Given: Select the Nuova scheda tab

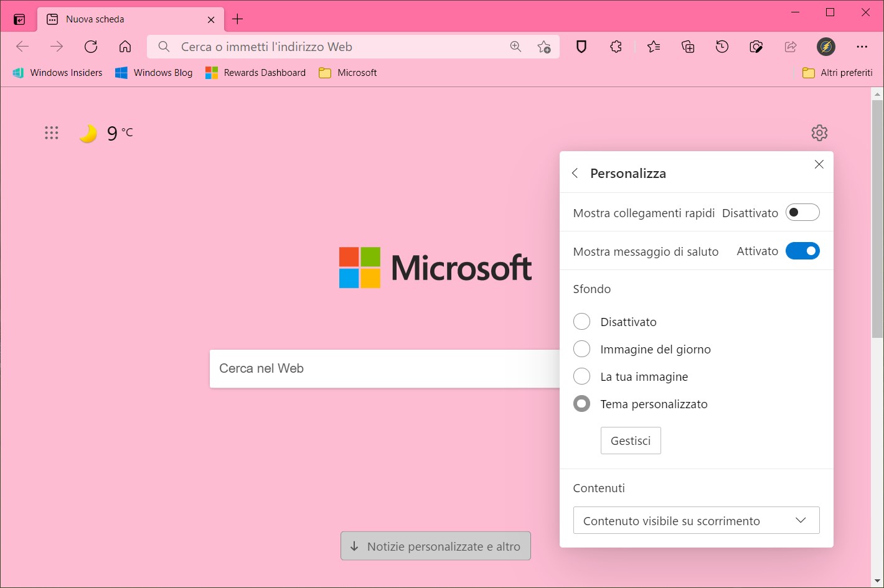Looking at the screenshot, I should (131, 19).
